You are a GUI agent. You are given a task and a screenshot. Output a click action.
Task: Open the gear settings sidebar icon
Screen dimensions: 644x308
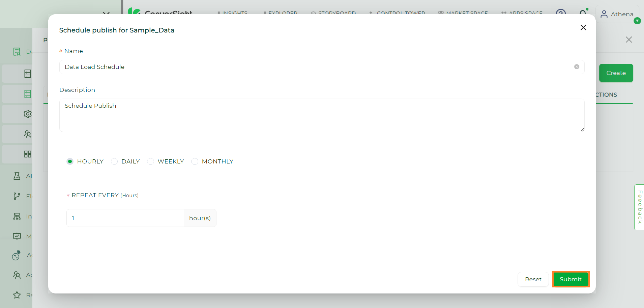tap(28, 114)
